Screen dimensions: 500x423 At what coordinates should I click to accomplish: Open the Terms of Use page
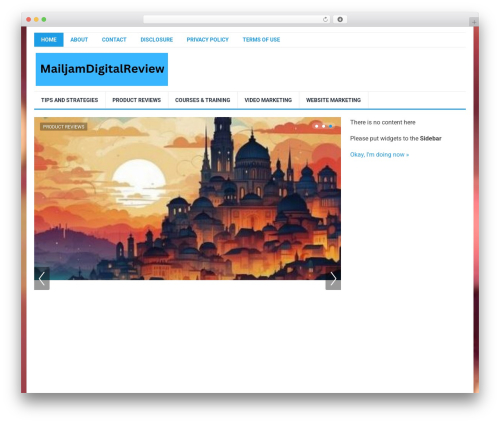pos(261,40)
